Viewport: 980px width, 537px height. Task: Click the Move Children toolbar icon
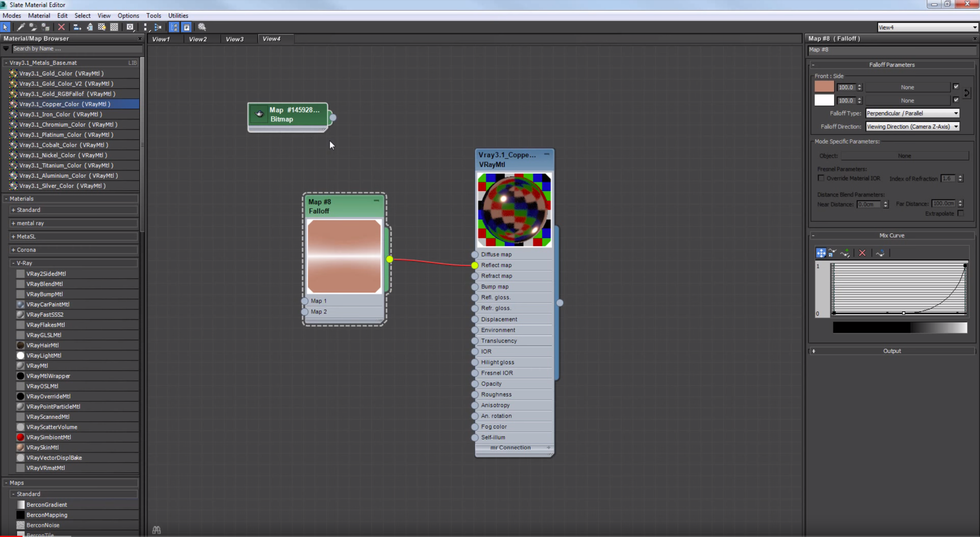click(x=77, y=27)
